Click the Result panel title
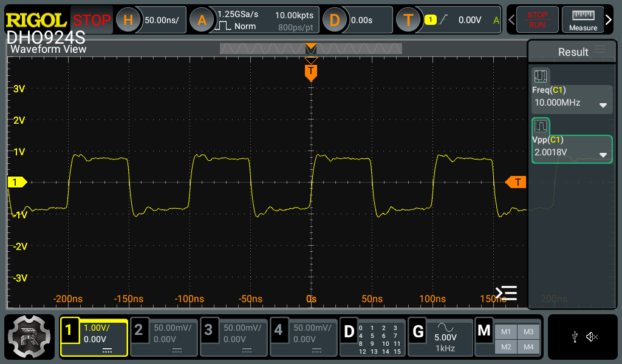622x364 pixels. click(x=573, y=52)
